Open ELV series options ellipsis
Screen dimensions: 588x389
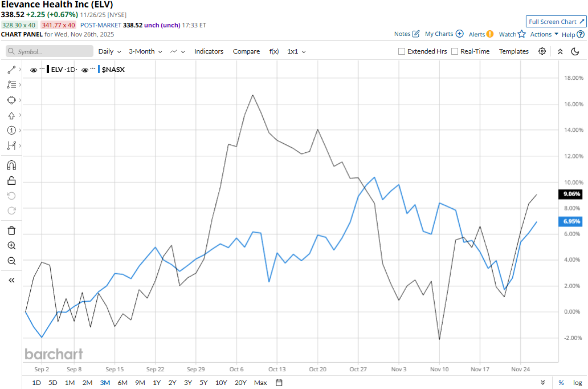pyautogui.click(x=42, y=68)
